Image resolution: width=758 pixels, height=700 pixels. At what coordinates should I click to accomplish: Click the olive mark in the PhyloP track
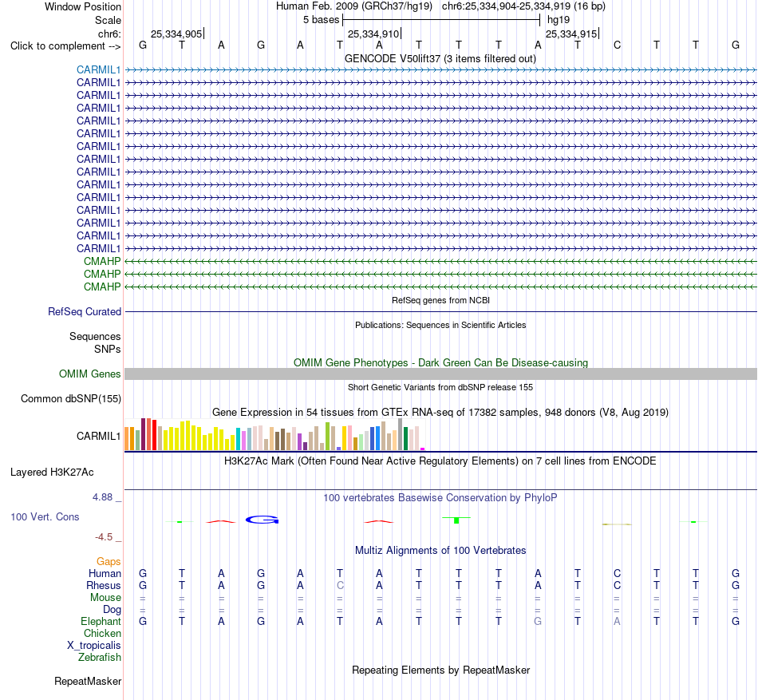617,524
